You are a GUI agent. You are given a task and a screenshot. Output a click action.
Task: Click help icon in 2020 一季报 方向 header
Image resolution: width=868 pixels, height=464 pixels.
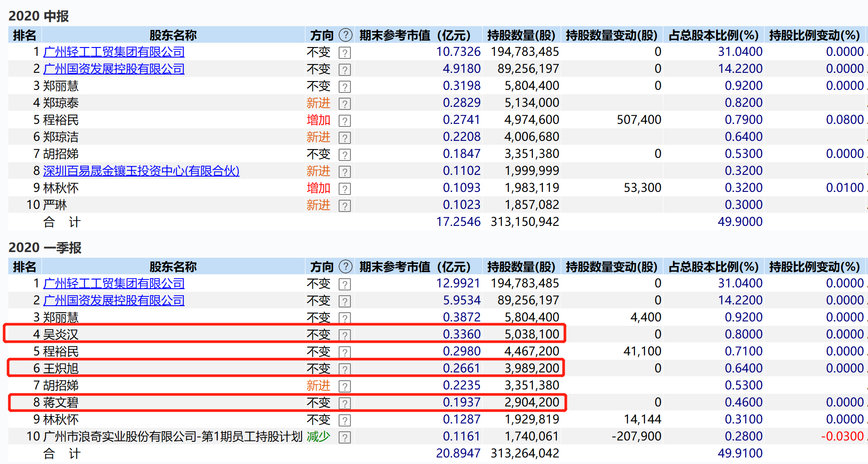coord(346,266)
